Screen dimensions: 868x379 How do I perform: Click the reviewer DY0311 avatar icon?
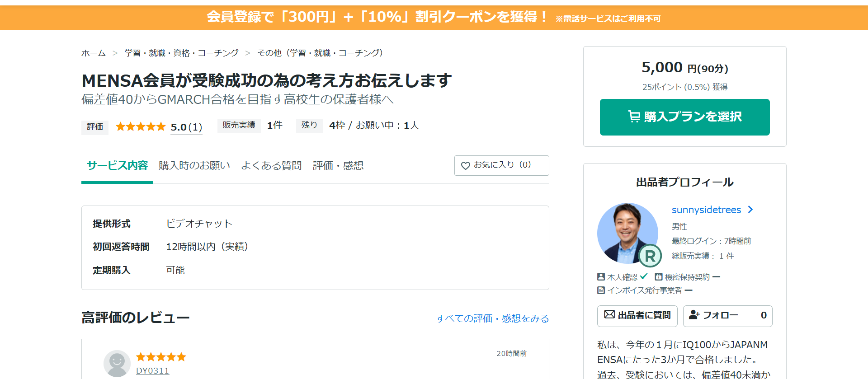pyautogui.click(x=117, y=363)
